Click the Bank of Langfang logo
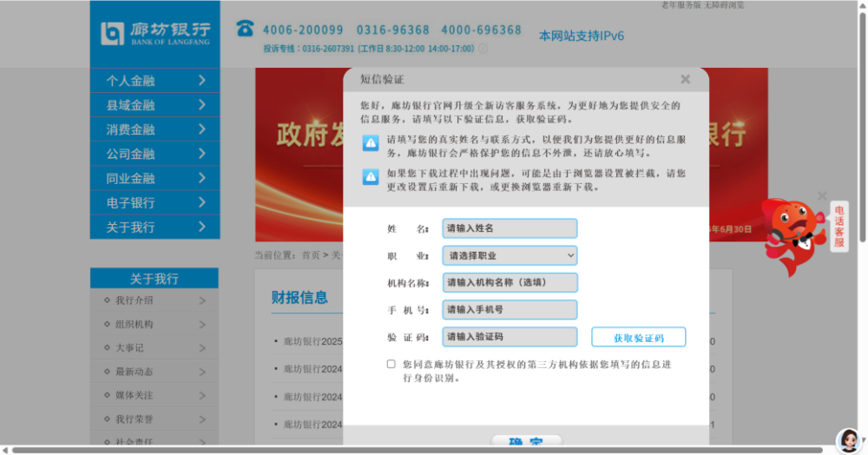This screenshot has width=868, height=455. click(155, 34)
